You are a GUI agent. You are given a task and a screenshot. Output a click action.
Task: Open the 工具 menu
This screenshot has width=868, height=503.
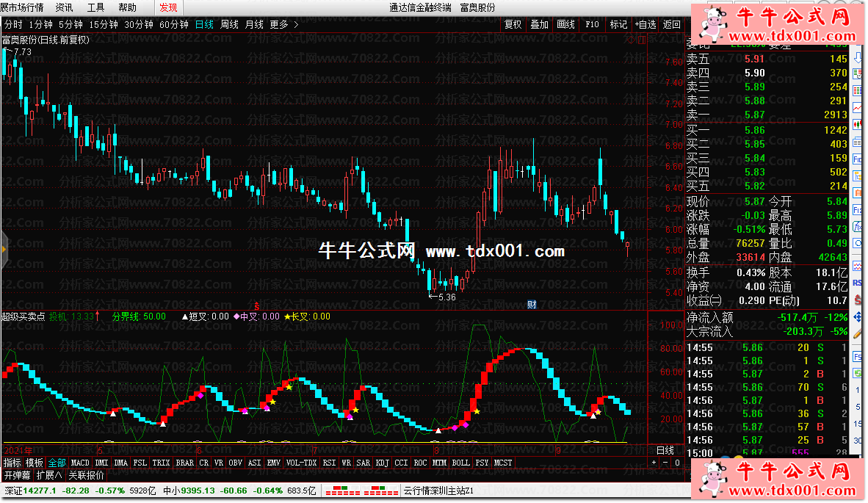coord(95,7)
